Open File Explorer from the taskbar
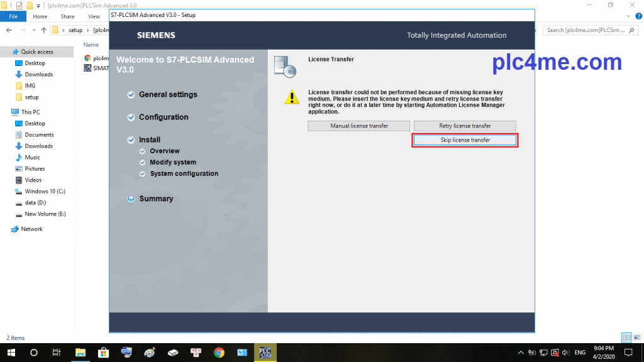 pos(80,353)
